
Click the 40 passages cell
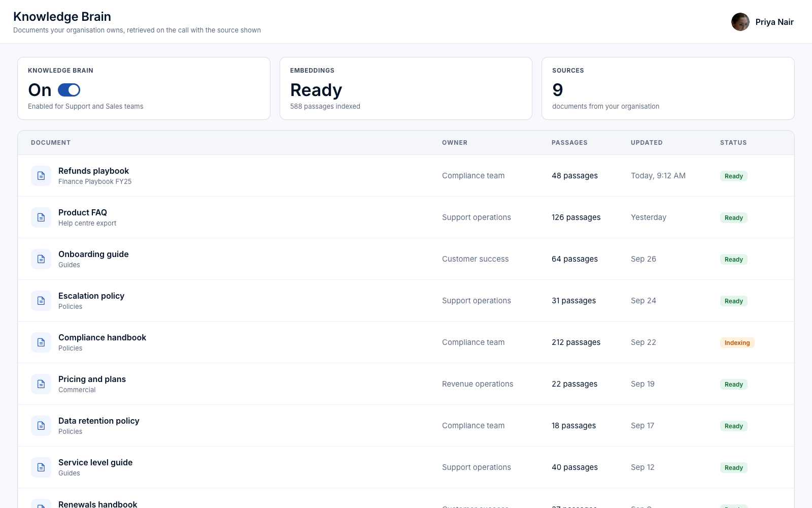coord(574,467)
